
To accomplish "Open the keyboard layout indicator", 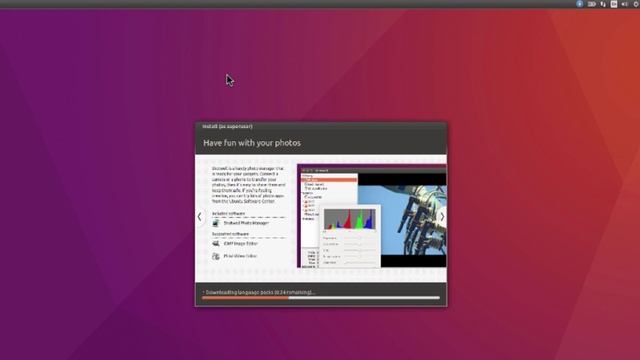I will click(x=614, y=4).
